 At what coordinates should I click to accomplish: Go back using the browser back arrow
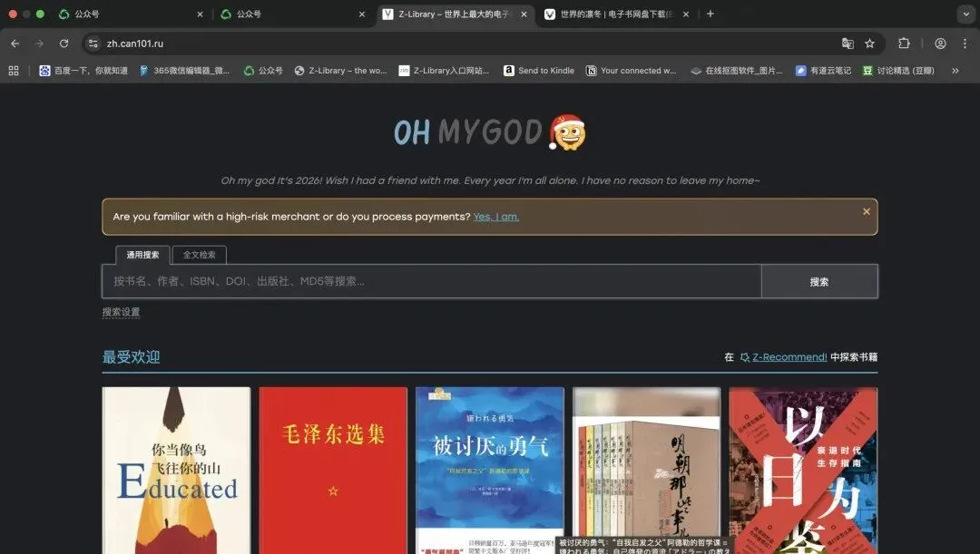point(15,44)
